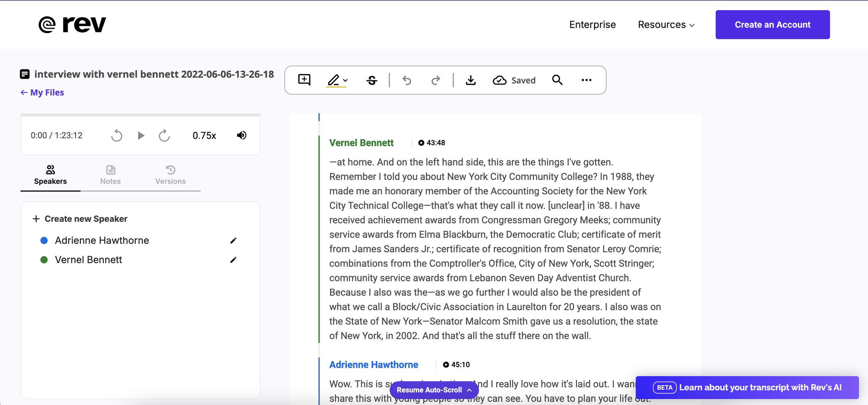Expand the highlighter color dropdown arrow
Viewport: 868px width, 405px height.
[345, 80]
